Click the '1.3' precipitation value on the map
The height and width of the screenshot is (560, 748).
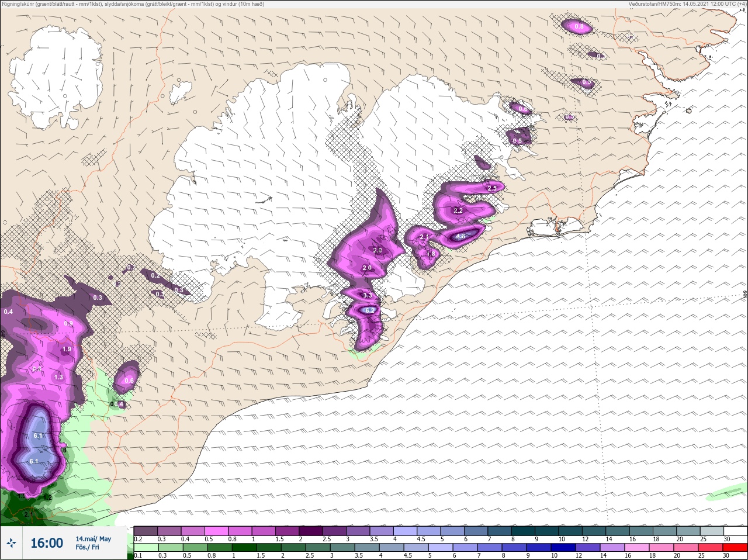(x=58, y=378)
